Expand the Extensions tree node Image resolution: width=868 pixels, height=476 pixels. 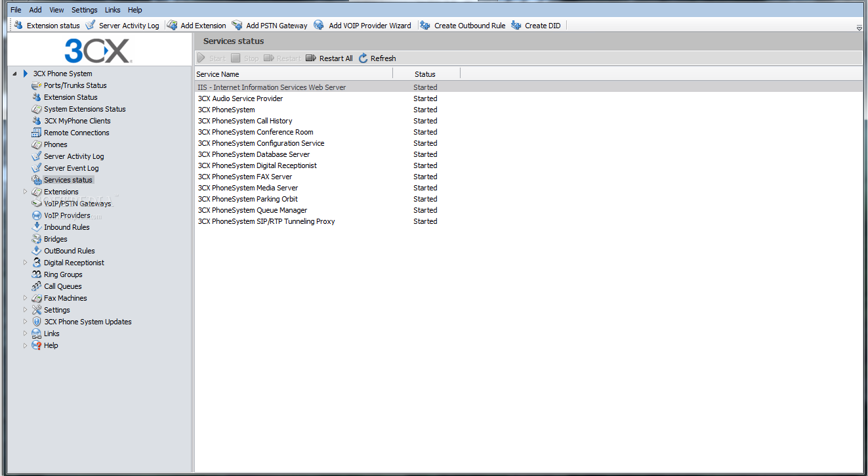click(x=26, y=192)
